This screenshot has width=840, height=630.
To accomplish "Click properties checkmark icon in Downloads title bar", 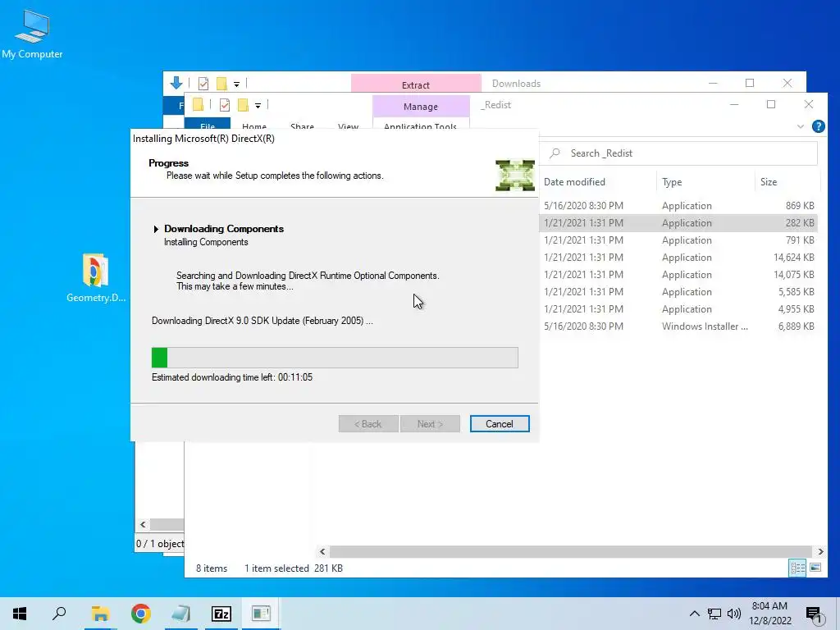I will pyautogui.click(x=203, y=84).
